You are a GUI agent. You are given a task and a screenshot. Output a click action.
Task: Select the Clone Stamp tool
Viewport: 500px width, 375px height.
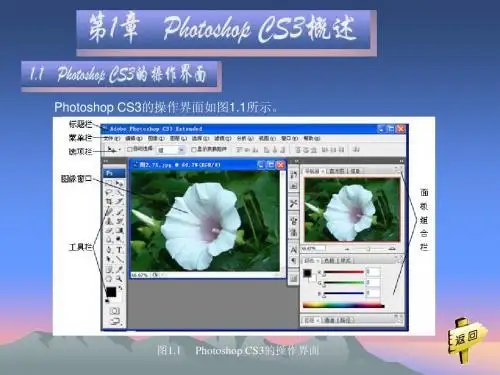click(109, 221)
